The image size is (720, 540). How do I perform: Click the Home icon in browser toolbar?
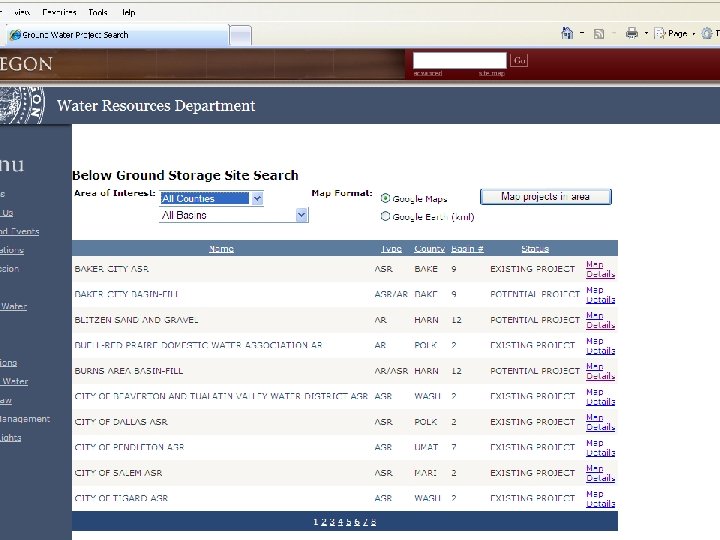pos(568,33)
